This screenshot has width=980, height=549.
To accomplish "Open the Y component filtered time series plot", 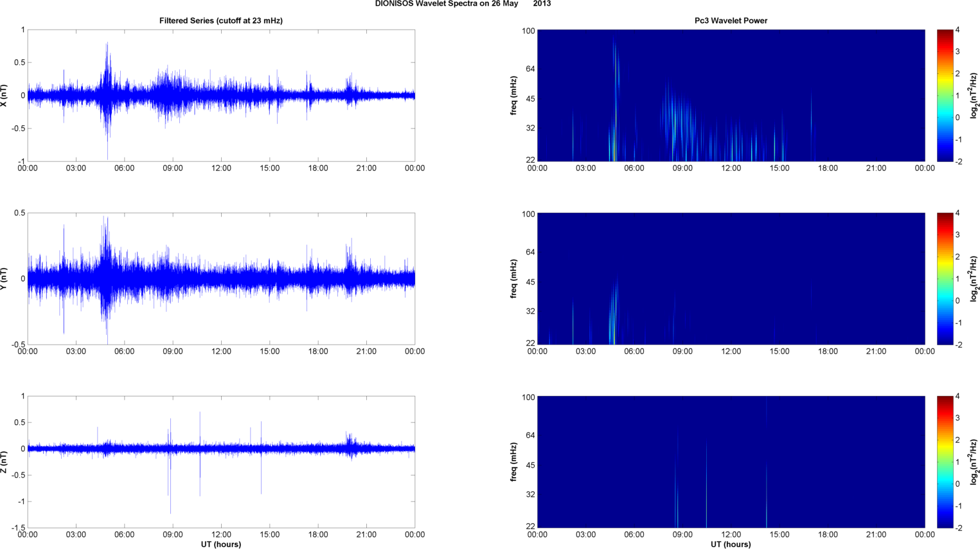I will tap(221, 279).
